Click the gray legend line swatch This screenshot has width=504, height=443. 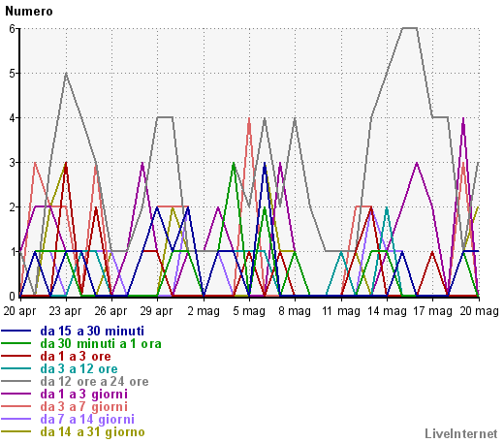click(16, 381)
